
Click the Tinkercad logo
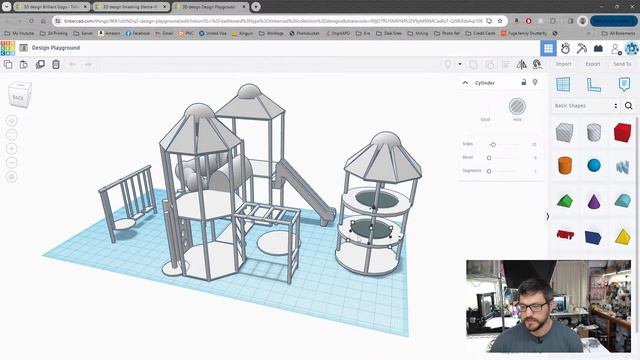pos(8,48)
